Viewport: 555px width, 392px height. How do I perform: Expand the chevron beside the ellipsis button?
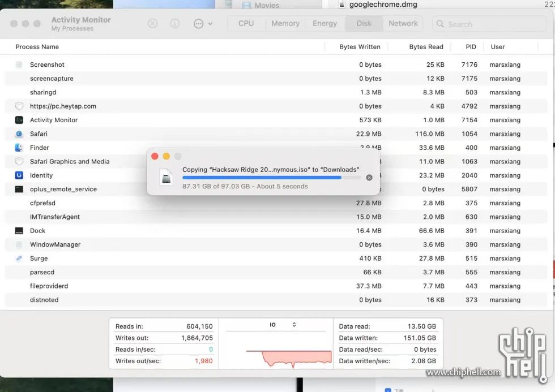click(210, 24)
